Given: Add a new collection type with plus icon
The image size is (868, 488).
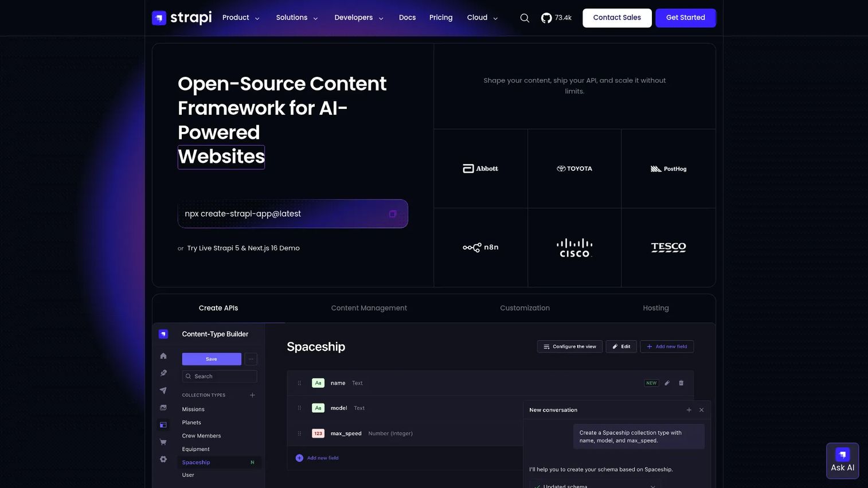Looking at the screenshot, I should tap(252, 395).
